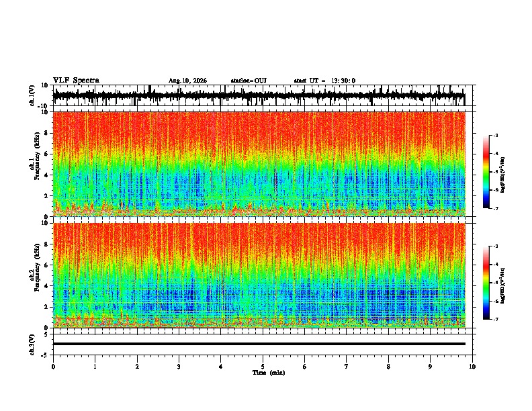Click the "ch.1(V)" waveform axis label
Image resolution: width=532 pixels, height=411 pixels.
32,95
